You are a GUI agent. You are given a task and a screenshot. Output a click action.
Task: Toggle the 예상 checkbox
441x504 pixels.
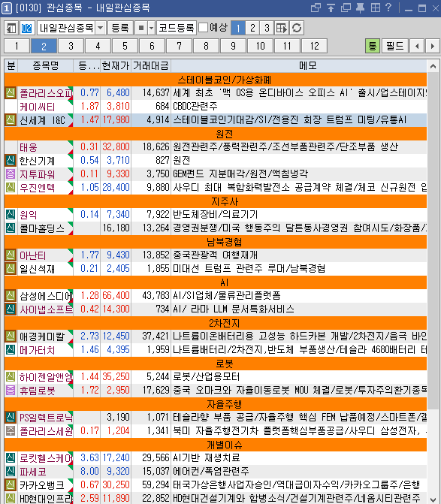(x=203, y=28)
